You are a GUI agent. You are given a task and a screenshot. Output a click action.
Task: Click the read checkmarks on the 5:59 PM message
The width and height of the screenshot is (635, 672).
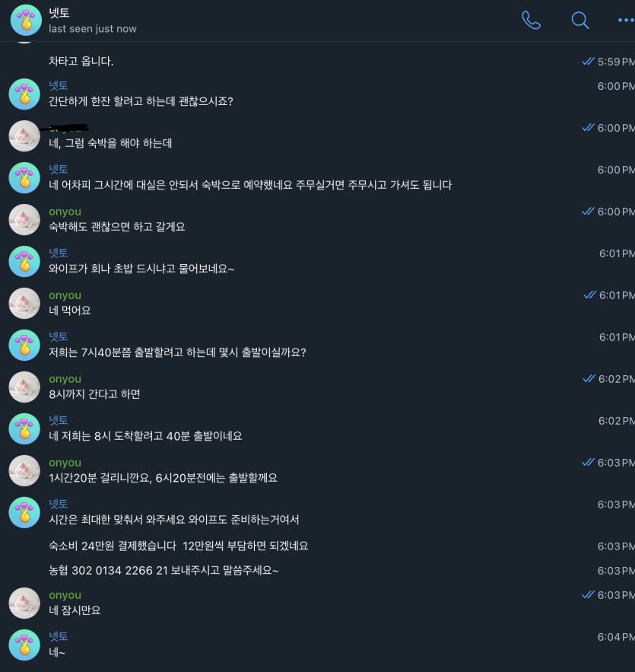tap(589, 62)
